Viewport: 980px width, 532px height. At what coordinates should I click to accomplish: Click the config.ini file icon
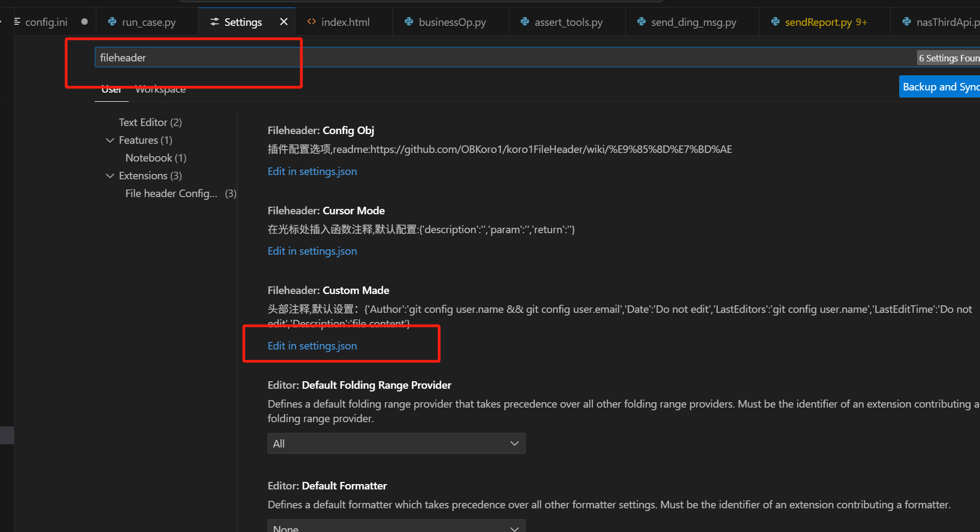[17, 22]
